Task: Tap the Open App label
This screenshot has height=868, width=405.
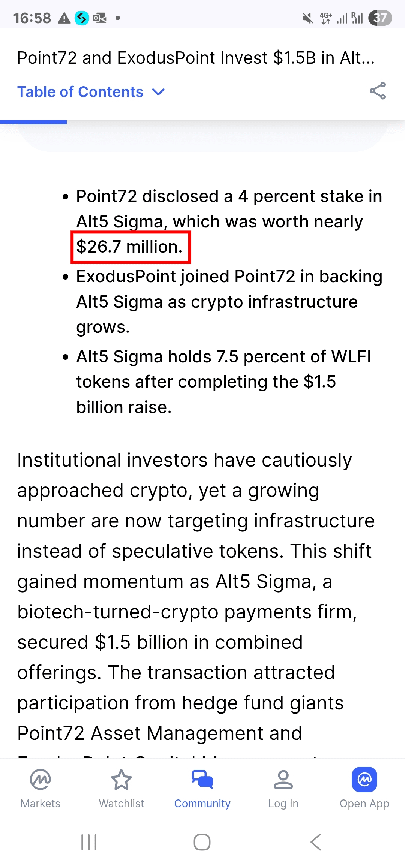Action: tap(364, 804)
